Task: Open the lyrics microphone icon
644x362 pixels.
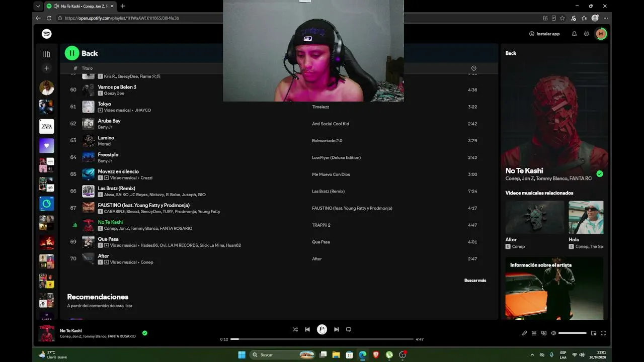Action: tap(524, 333)
